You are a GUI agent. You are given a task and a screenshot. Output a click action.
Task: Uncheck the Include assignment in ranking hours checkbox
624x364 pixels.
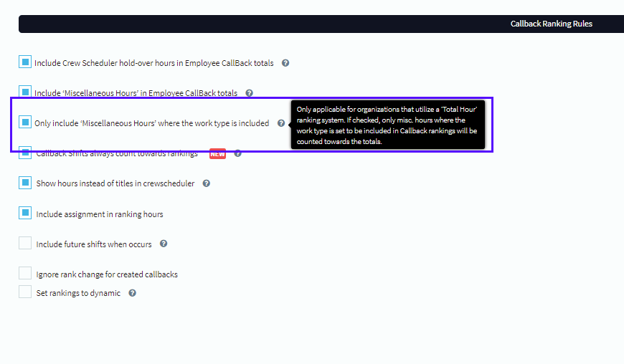point(25,213)
